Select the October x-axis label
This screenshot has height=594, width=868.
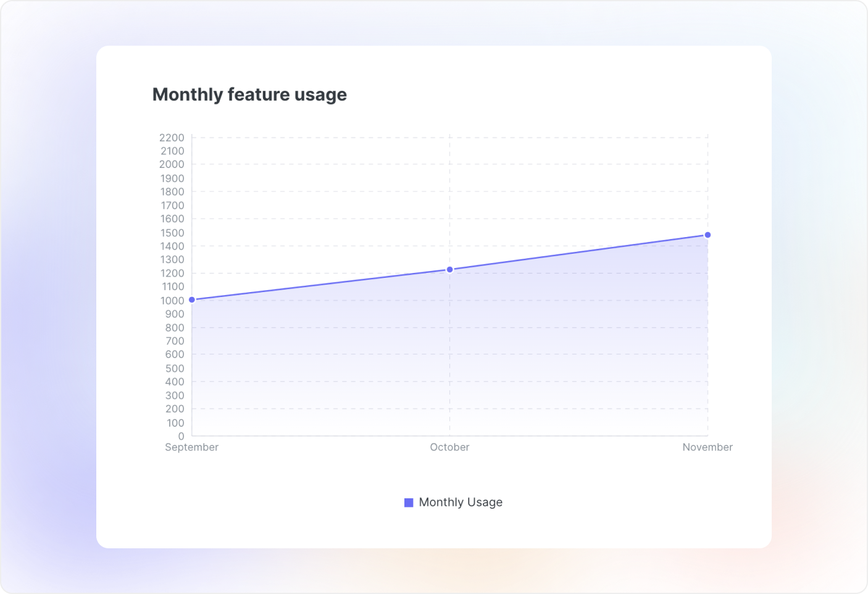pyautogui.click(x=449, y=447)
